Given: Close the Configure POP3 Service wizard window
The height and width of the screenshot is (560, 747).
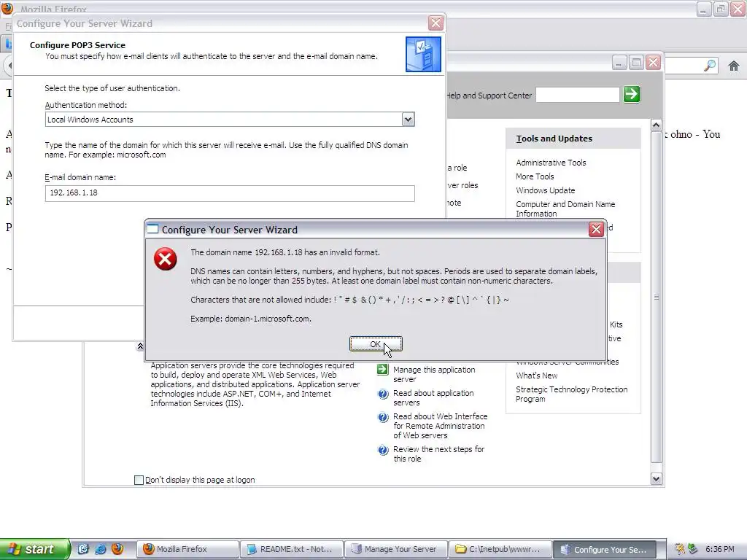Looking at the screenshot, I should [436, 23].
